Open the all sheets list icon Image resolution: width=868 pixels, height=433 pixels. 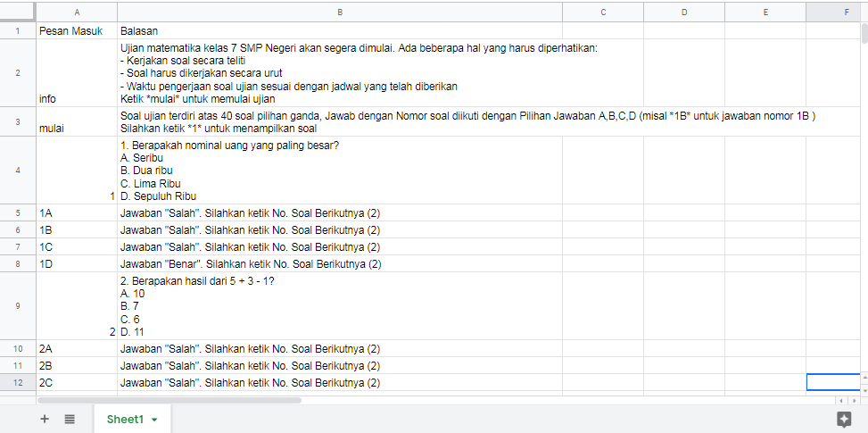click(x=70, y=419)
